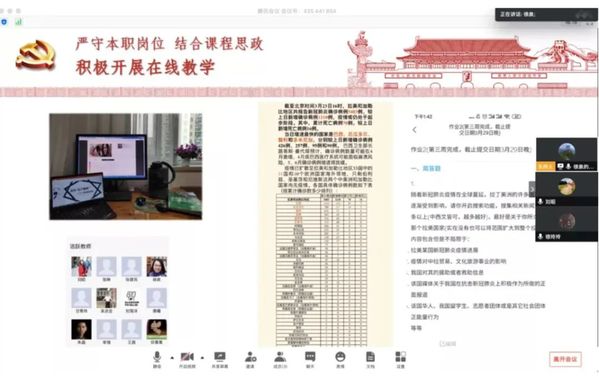599x380 pixels.
Task: Collapse the participant video panel with the chevron
Action: coord(532,189)
